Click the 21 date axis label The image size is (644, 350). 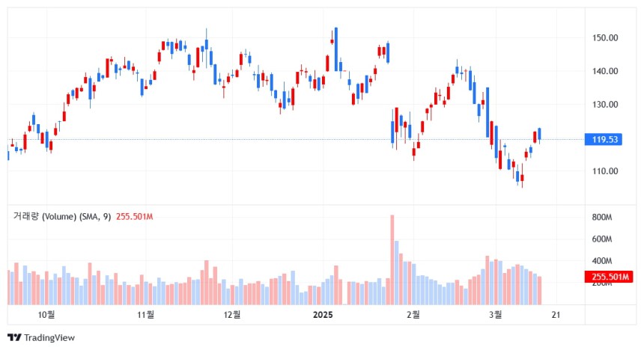(556, 315)
